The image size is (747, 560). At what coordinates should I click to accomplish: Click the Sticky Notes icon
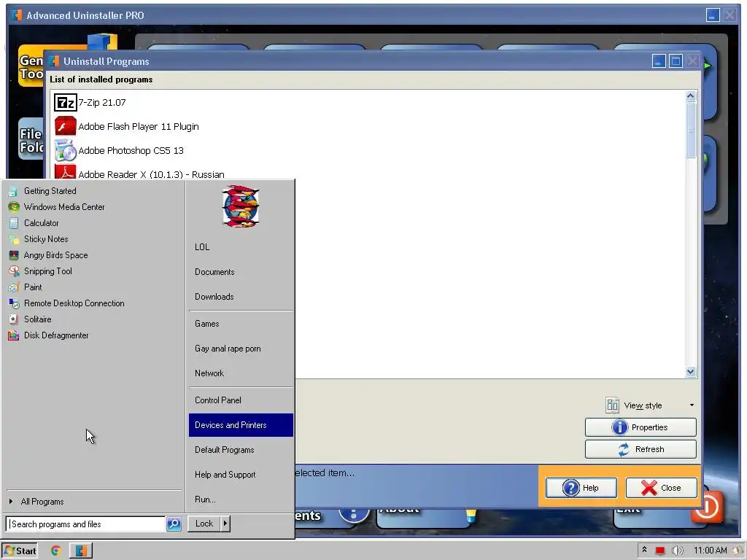(13, 239)
